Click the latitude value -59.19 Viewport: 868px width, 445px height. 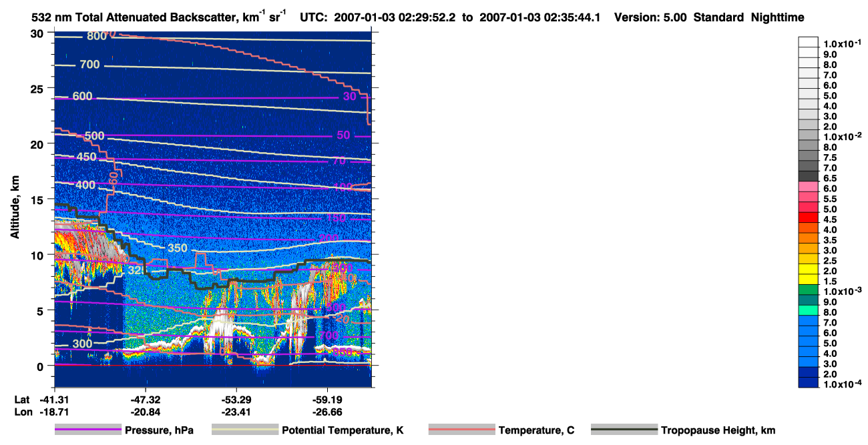pos(327,400)
